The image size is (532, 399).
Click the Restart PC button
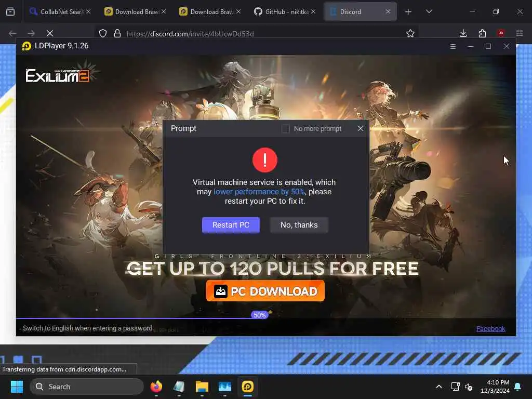(231, 225)
